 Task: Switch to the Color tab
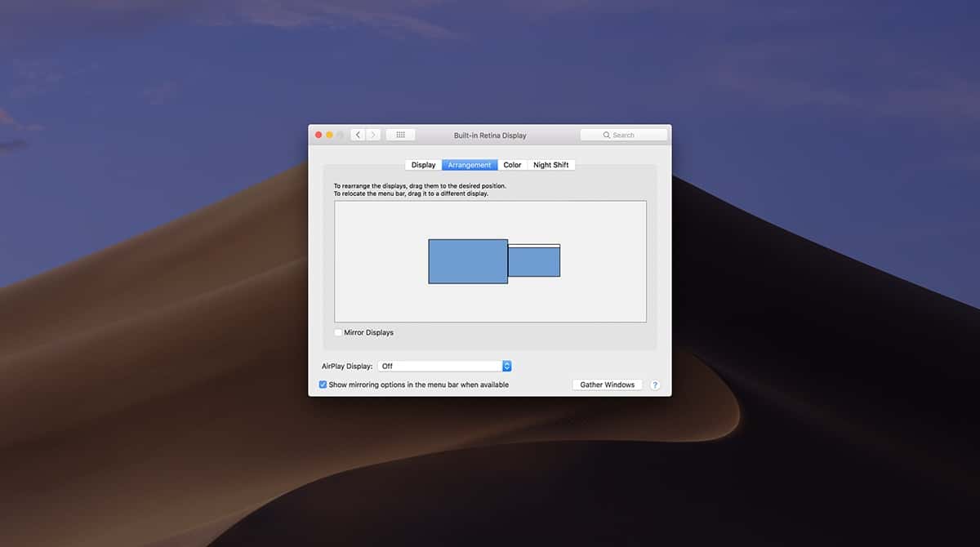tap(512, 164)
